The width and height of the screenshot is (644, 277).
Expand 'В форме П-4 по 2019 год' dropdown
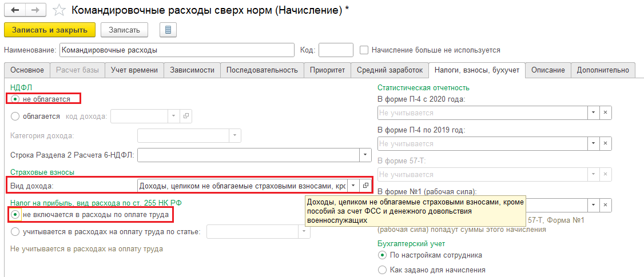pyautogui.click(x=594, y=143)
